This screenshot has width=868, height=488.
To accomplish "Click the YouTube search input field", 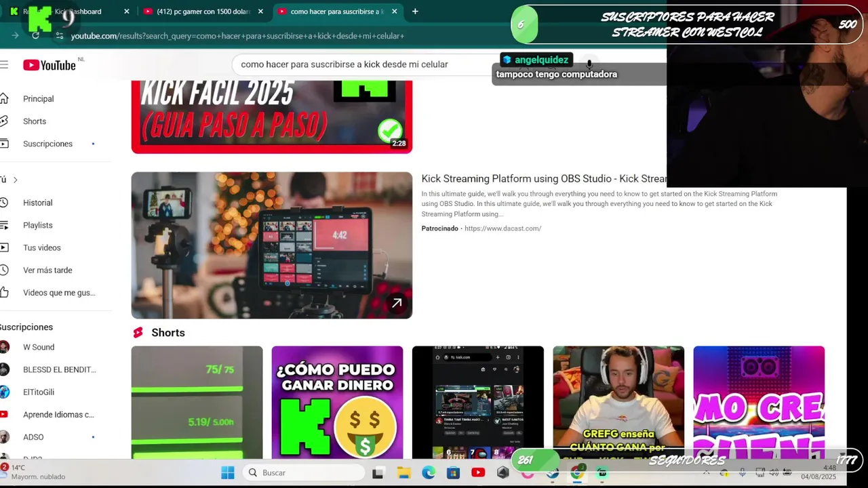I will [x=366, y=64].
